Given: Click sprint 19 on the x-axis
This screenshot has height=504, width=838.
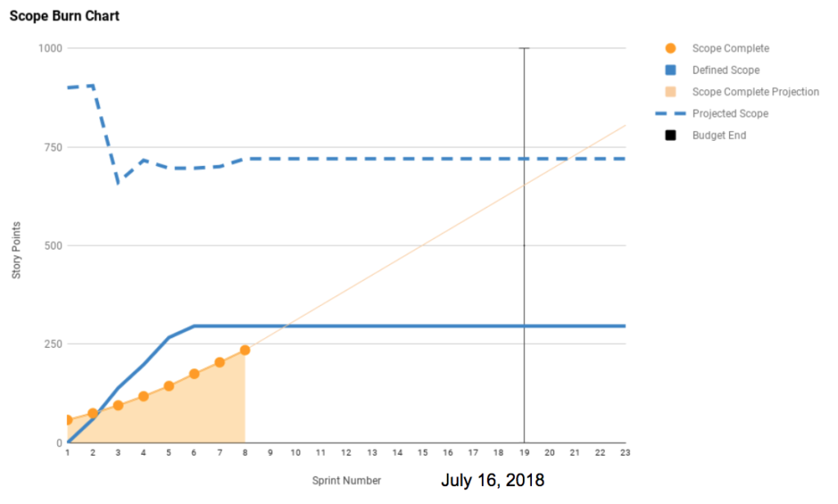Looking at the screenshot, I should pyautogui.click(x=524, y=452).
